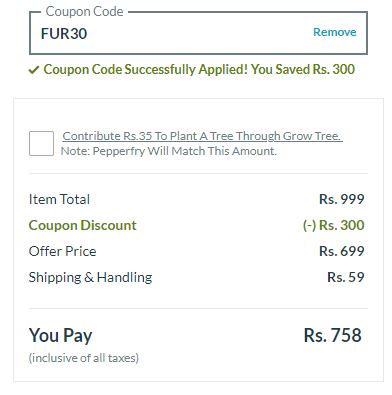The image size is (392, 395).
Task: Remove the applied FUR30 coupon
Action: [x=335, y=32]
